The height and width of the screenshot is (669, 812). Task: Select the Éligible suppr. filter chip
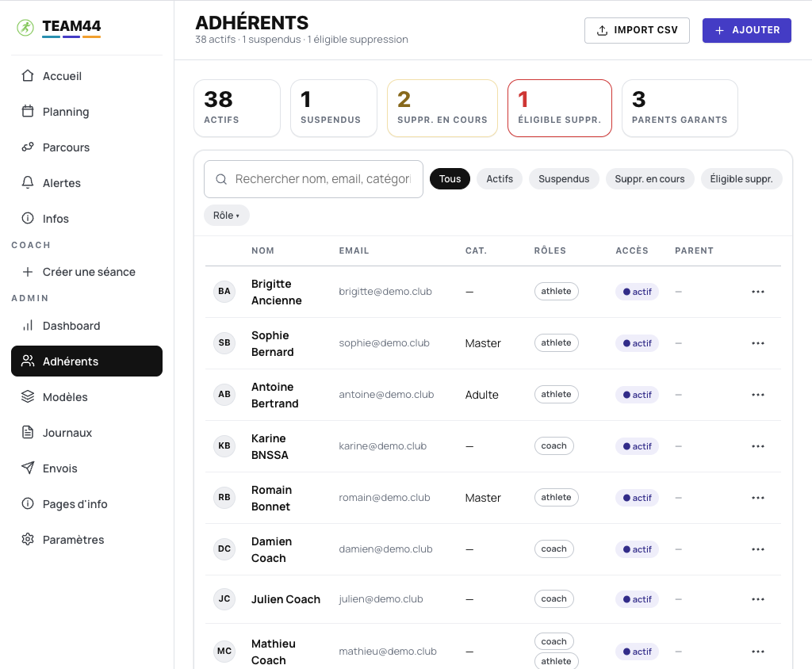[741, 178]
